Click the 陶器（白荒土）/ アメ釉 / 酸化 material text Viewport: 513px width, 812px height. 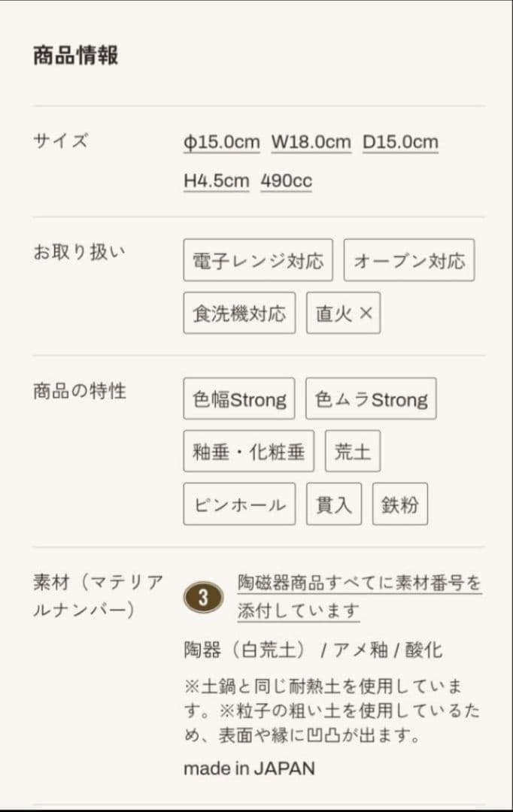[313, 650]
